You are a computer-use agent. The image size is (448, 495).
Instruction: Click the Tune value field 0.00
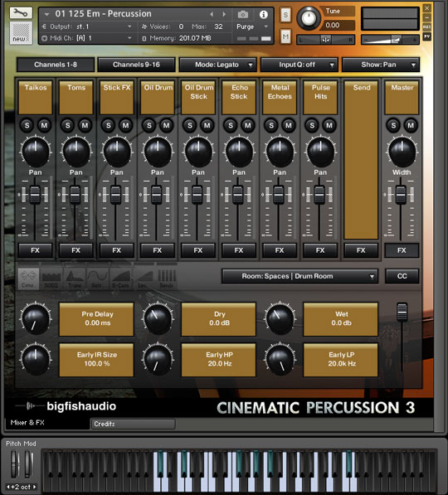[x=337, y=25]
